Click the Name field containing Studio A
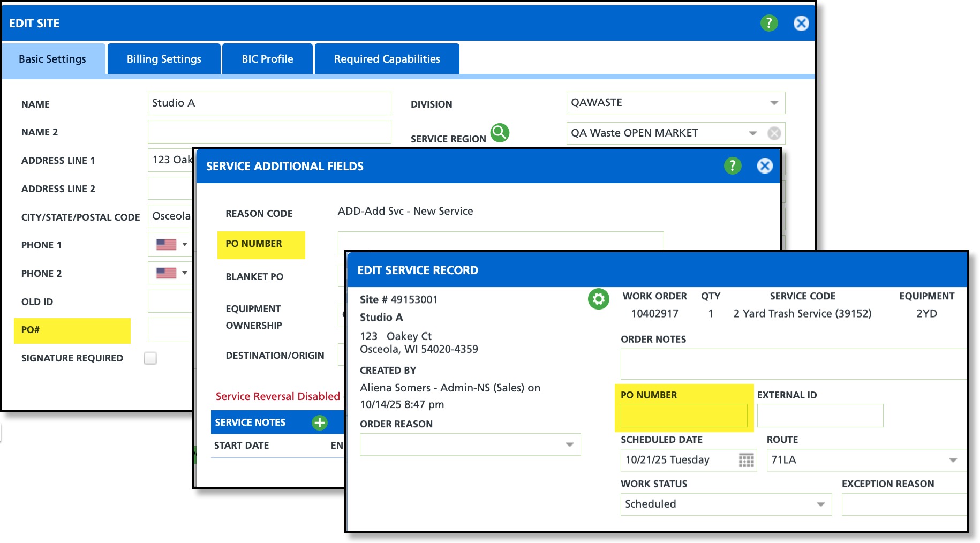 (269, 103)
